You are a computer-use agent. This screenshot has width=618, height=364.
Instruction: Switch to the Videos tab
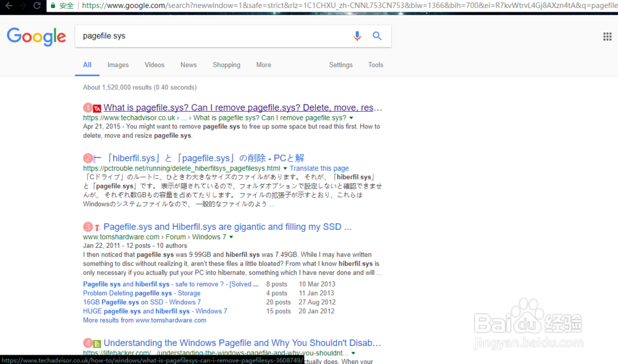pos(154,65)
